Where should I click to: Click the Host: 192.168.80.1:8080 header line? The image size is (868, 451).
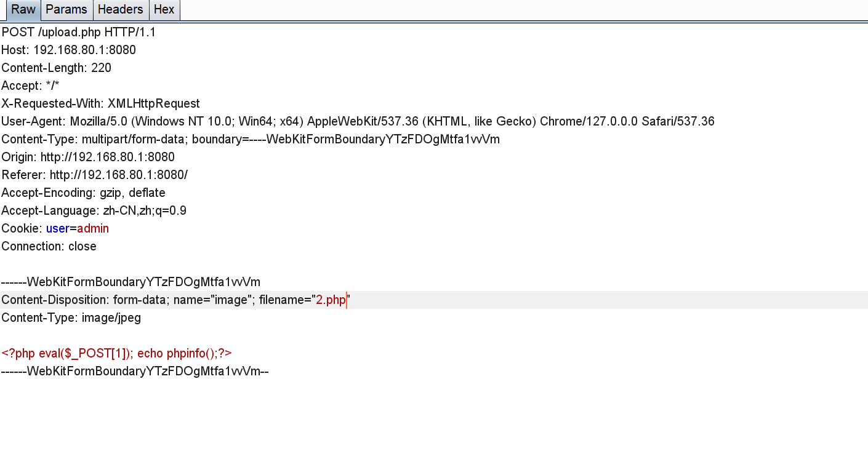click(x=68, y=50)
